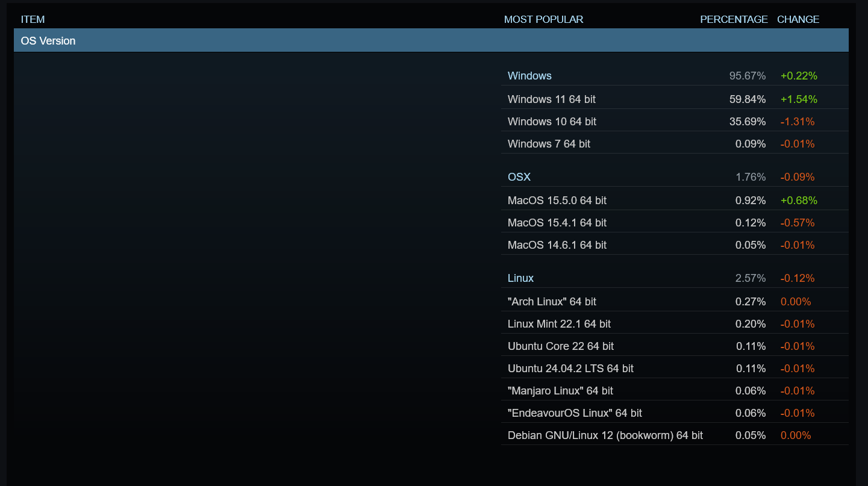This screenshot has width=868, height=486.
Task: Select the Windows 7 64 bit row
Action: [x=675, y=143]
